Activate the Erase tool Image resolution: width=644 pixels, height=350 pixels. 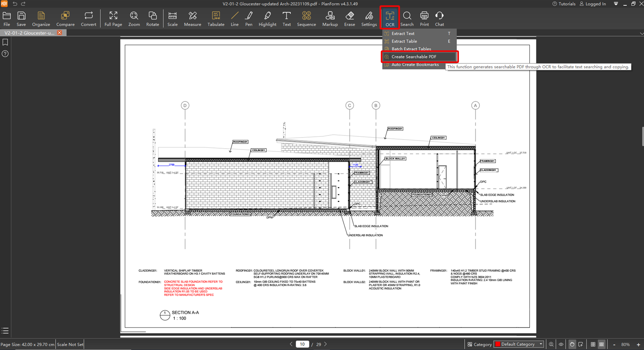(349, 19)
